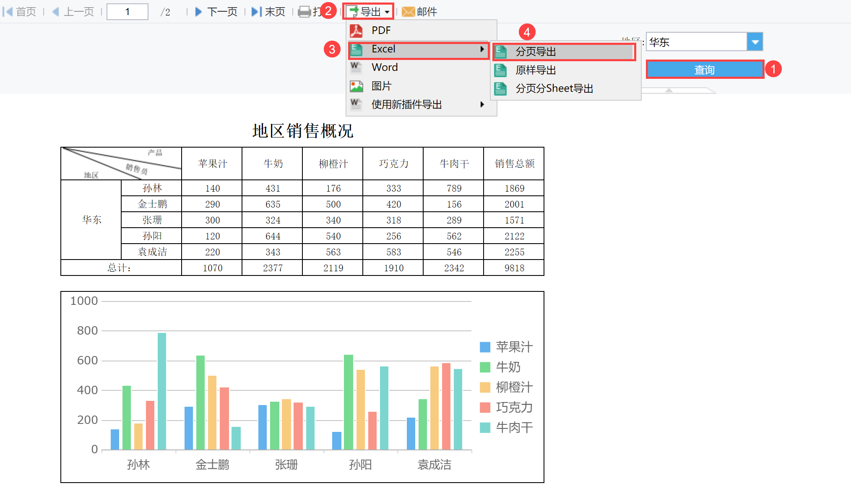The width and height of the screenshot is (851, 504).
Task: Click the printer icon in toolbar
Action: coord(304,12)
